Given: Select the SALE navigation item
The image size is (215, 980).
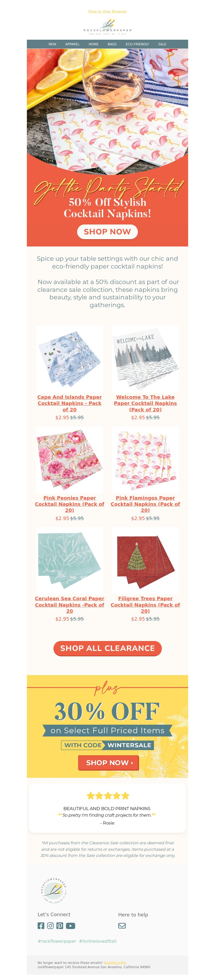Looking at the screenshot, I should click(162, 44).
